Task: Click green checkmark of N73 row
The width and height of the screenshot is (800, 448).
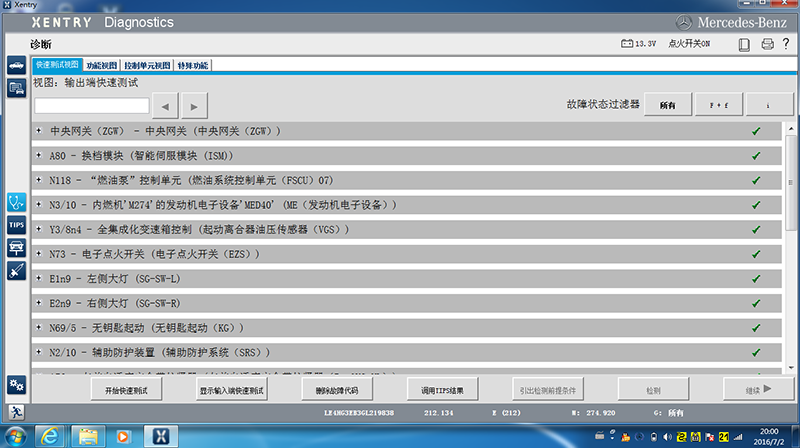Action: pyautogui.click(x=756, y=254)
